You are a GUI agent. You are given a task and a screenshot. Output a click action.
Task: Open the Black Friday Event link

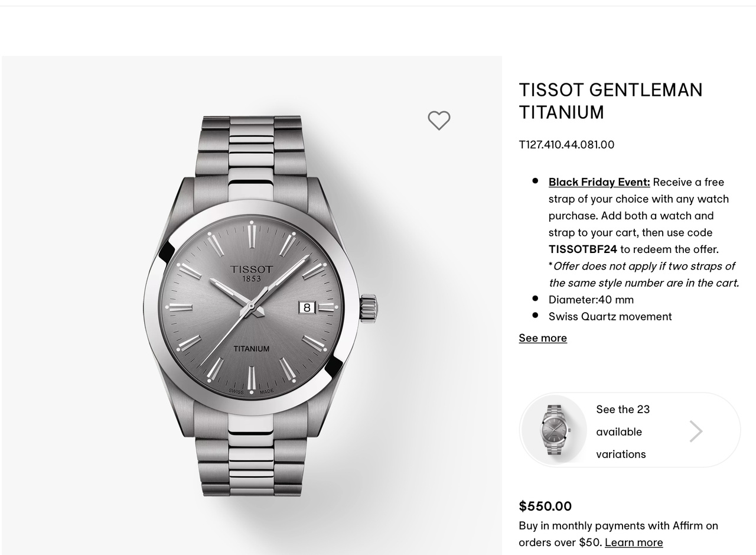(x=599, y=181)
